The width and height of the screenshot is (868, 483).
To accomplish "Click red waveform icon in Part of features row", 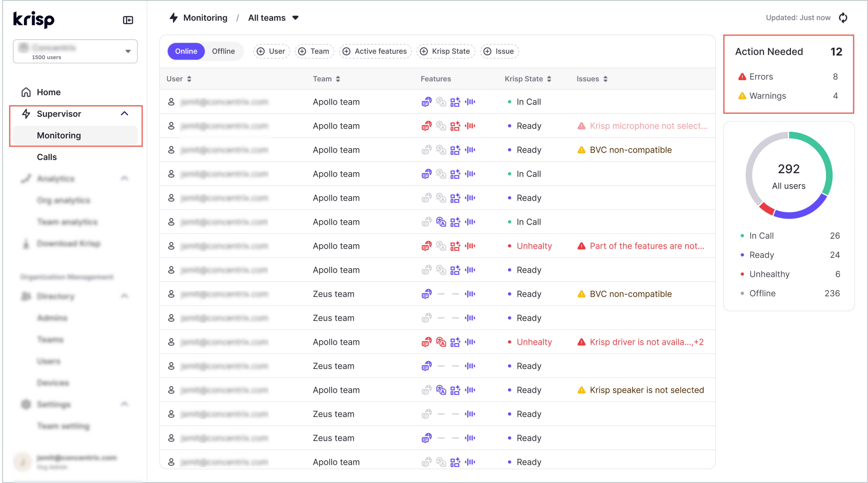I will click(470, 246).
